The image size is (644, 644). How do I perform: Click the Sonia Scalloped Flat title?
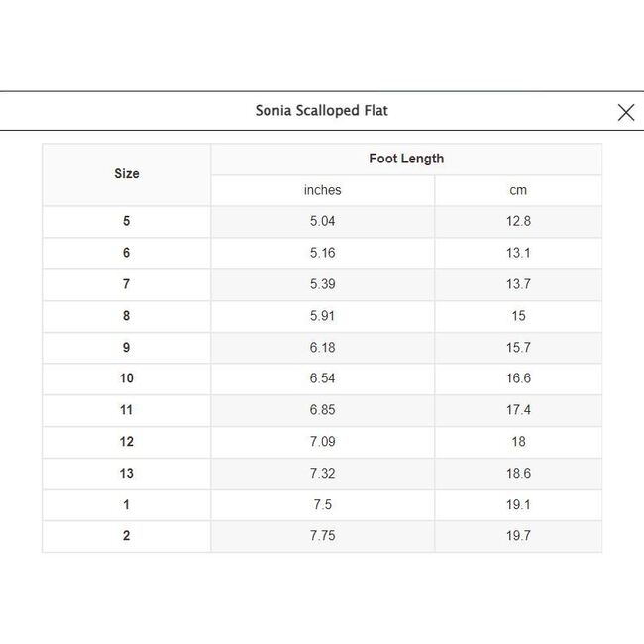pyautogui.click(x=322, y=111)
